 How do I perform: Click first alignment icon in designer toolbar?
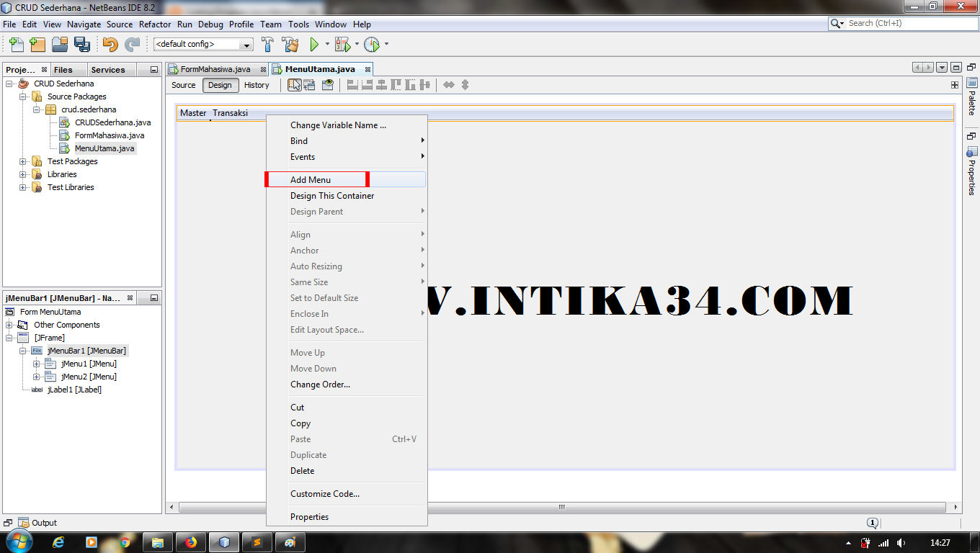[x=352, y=85]
